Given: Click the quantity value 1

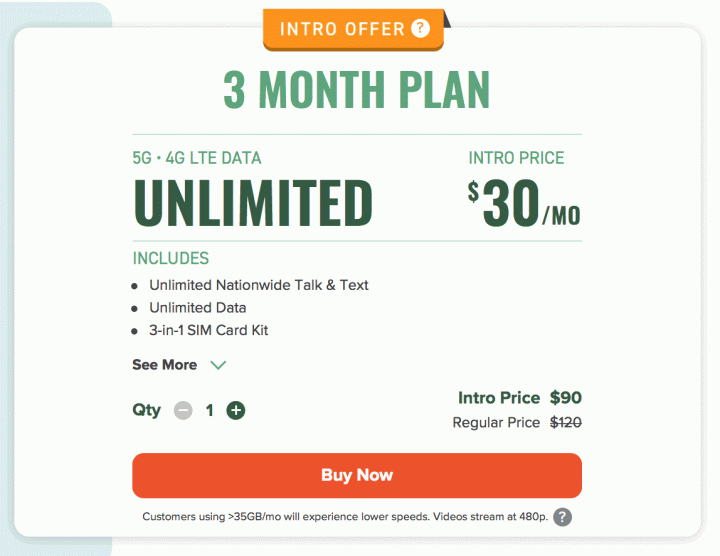Looking at the screenshot, I should click(209, 410).
